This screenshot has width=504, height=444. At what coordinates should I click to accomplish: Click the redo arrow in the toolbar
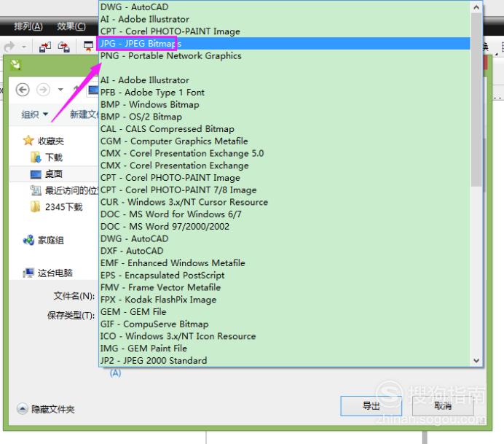click(9, 47)
